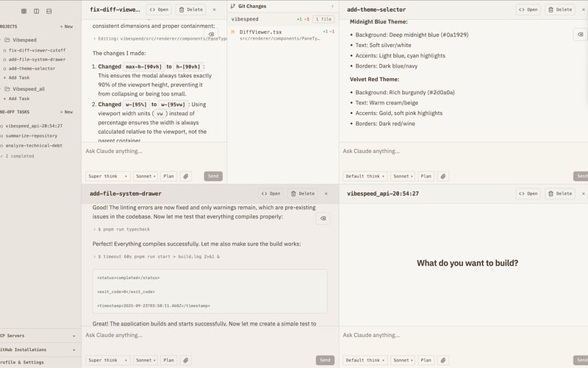The height and width of the screenshot is (368, 588).
Task: Expand GitHub Installations section
Action: 40,350
